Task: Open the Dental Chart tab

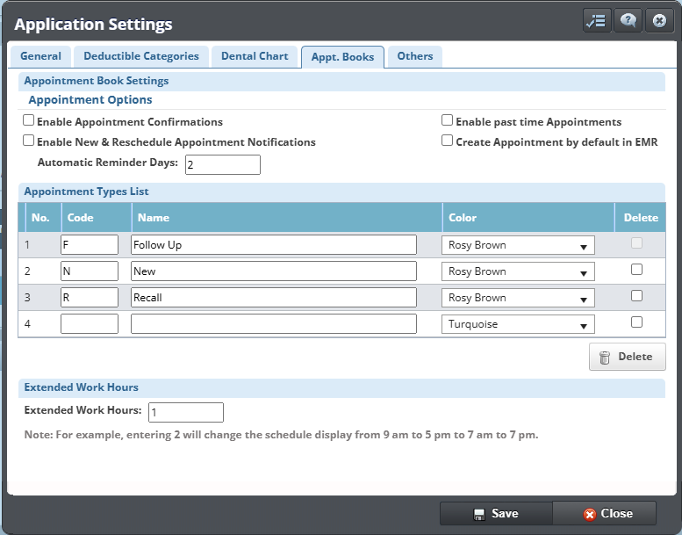Action: 255,57
